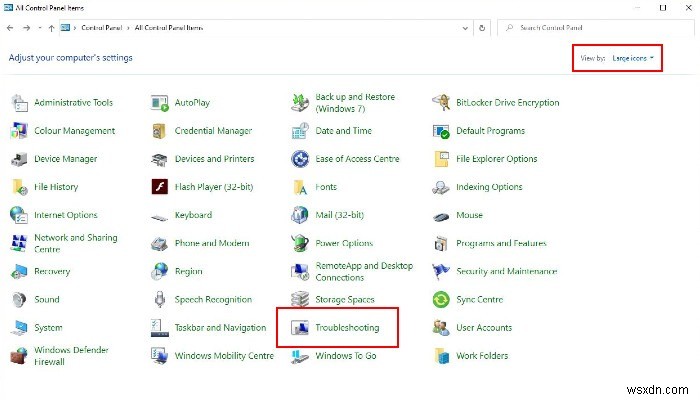Open Colour Management icon
Screen dimensions: 700x400
click(19, 131)
